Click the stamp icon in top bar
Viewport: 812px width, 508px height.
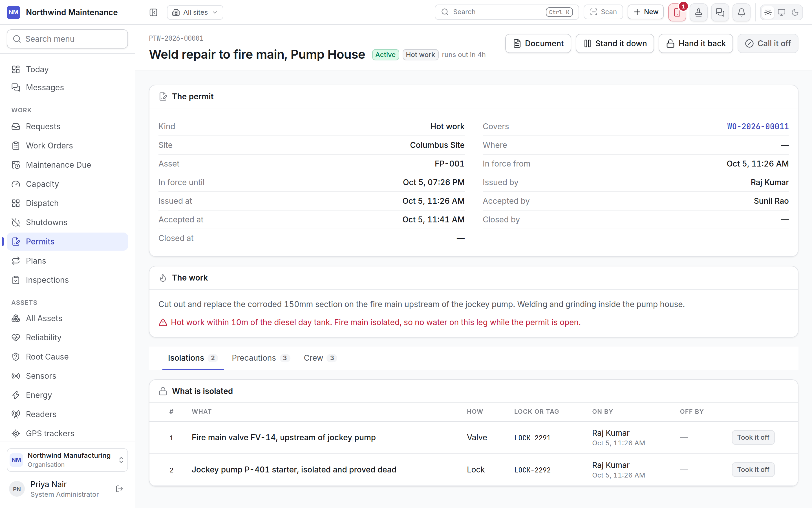coord(699,12)
